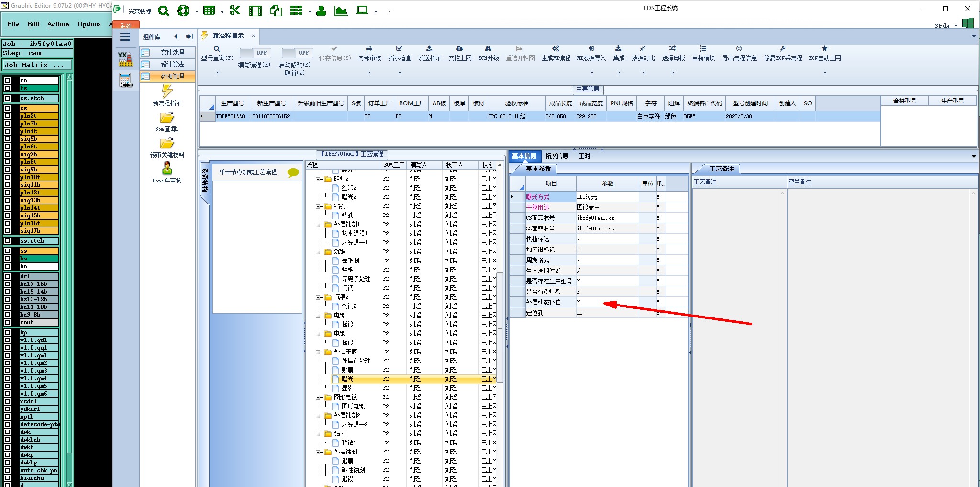Open the Actions menu in Graphic Editor

click(58, 24)
